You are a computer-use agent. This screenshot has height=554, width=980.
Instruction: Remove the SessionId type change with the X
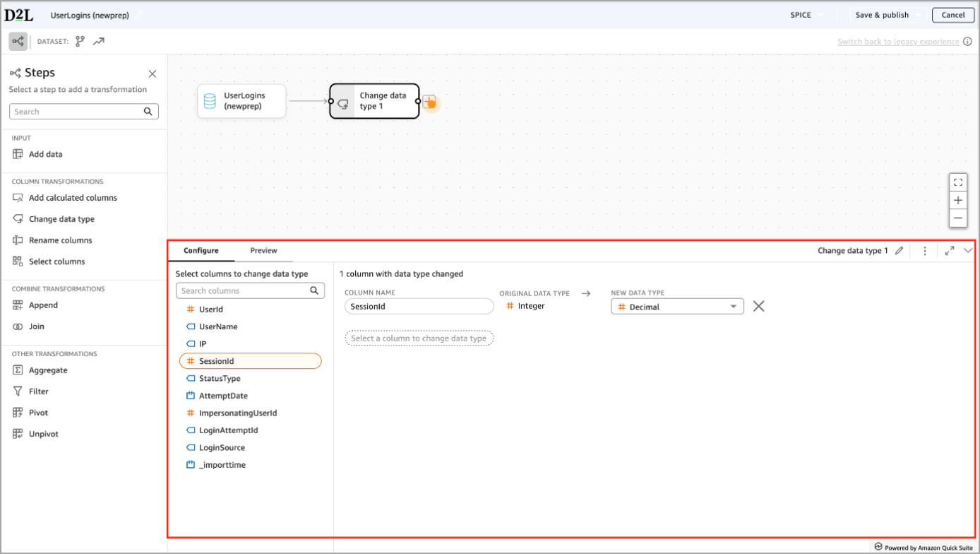pyautogui.click(x=759, y=306)
